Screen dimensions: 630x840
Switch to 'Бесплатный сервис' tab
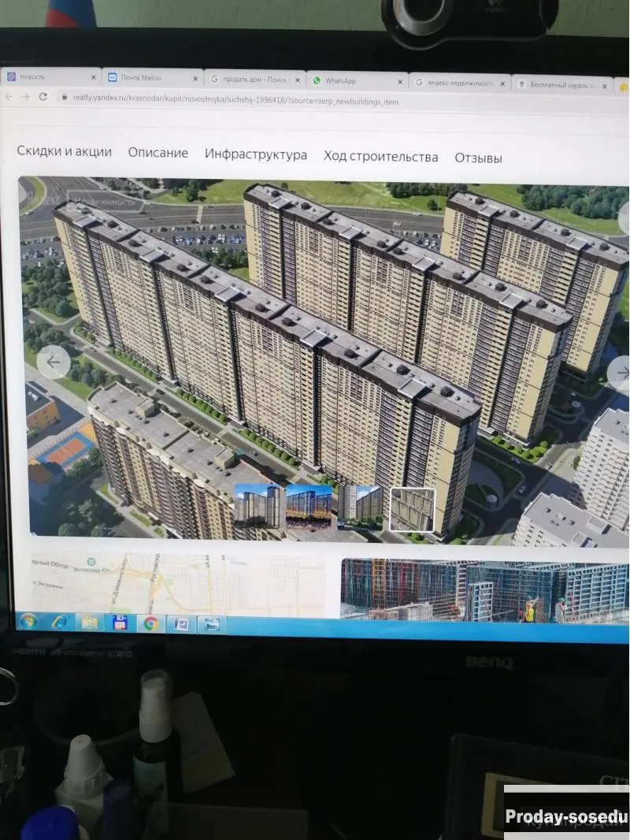tap(562, 84)
